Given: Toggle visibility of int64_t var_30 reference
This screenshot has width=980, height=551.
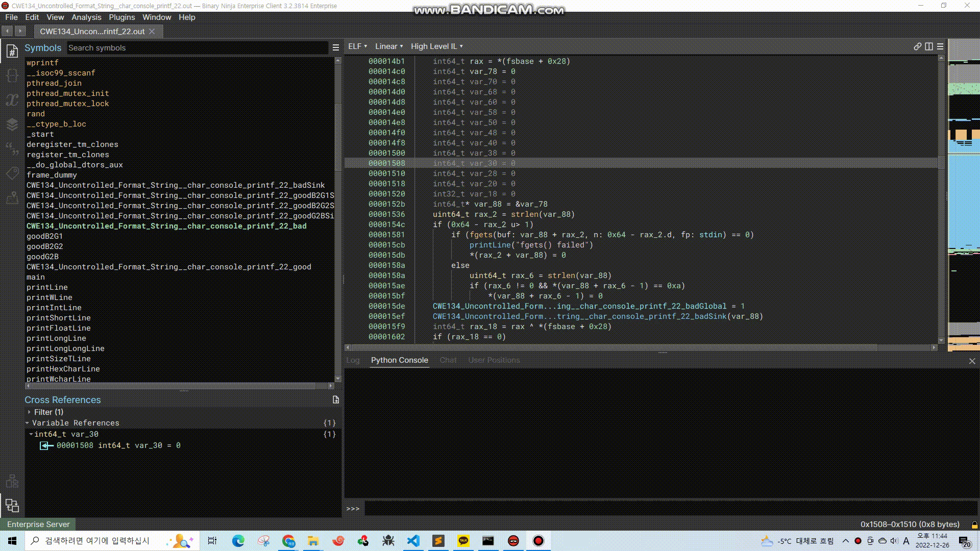Looking at the screenshot, I should 28,434.
